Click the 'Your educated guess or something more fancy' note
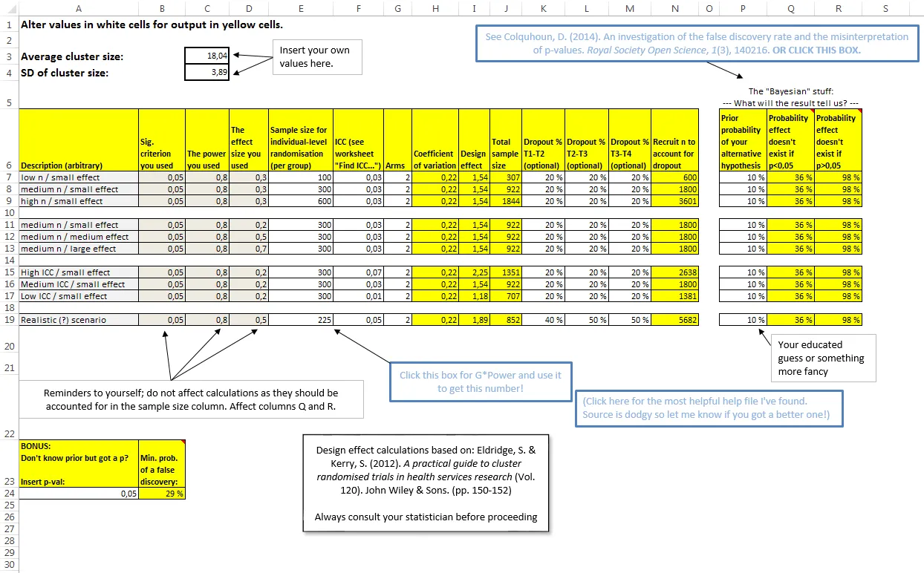The height and width of the screenshot is (573, 924). (x=824, y=358)
